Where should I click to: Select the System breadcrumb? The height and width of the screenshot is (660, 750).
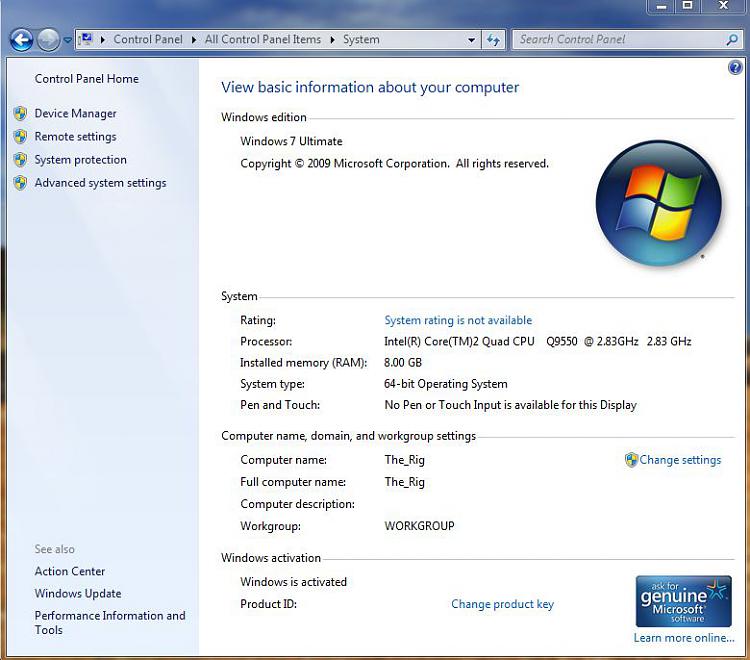click(361, 39)
